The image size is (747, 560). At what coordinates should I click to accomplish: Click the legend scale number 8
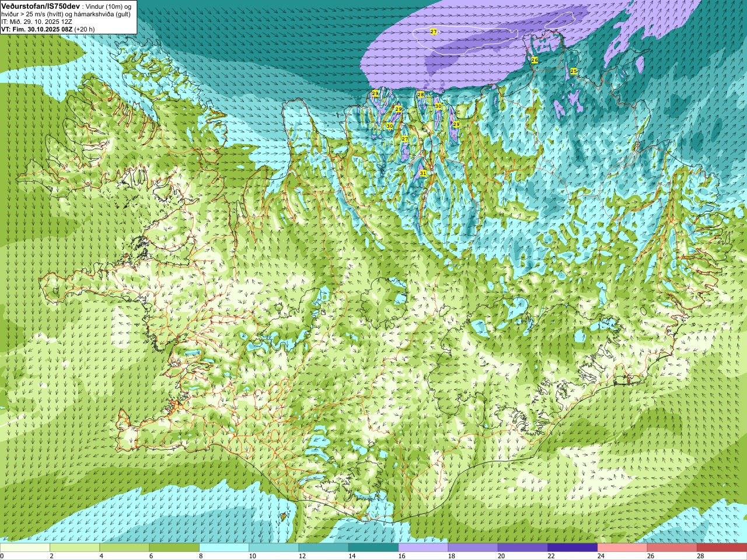(x=201, y=556)
